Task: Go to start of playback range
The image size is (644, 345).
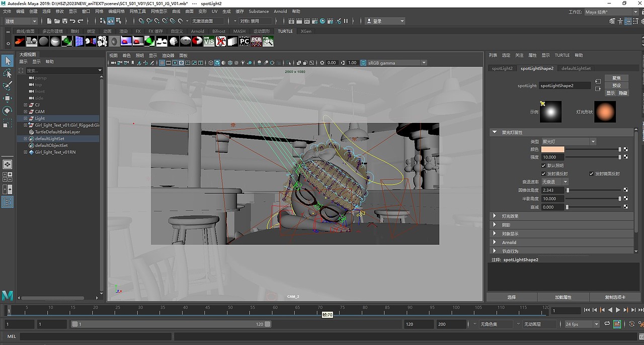Action: 588,311
